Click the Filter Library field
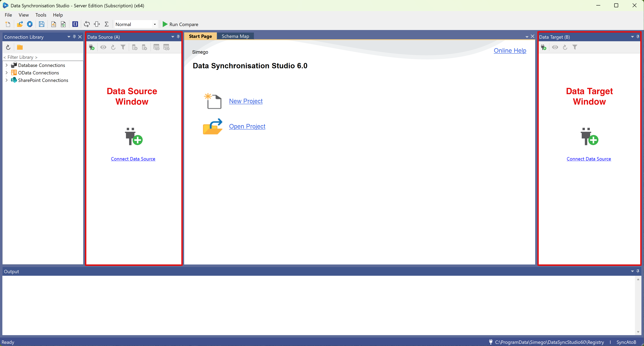The height and width of the screenshot is (346, 644). 43,57
